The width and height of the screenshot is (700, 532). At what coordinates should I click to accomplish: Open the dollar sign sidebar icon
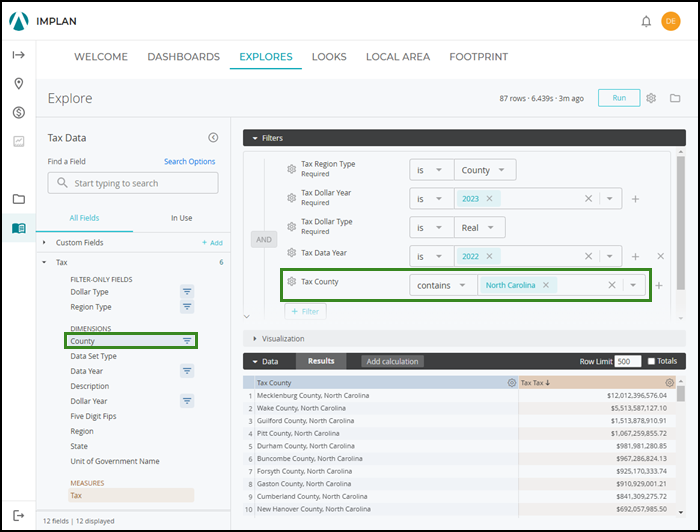18,112
